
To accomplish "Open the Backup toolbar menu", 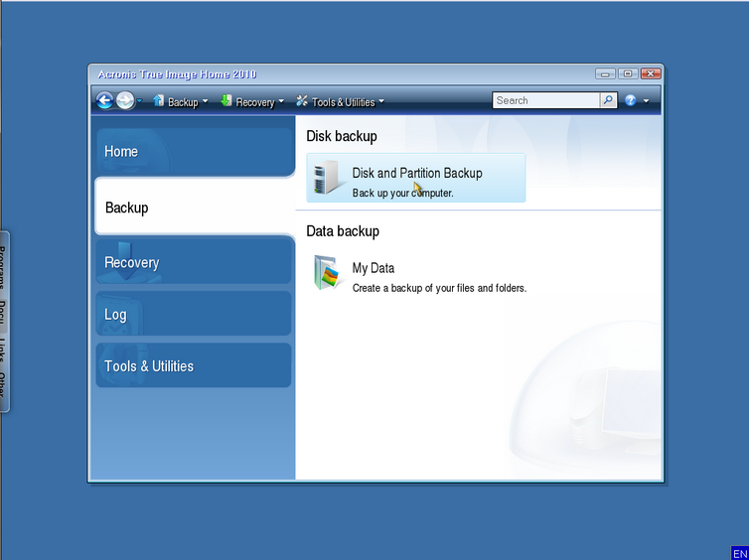I will (x=183, y=102).
